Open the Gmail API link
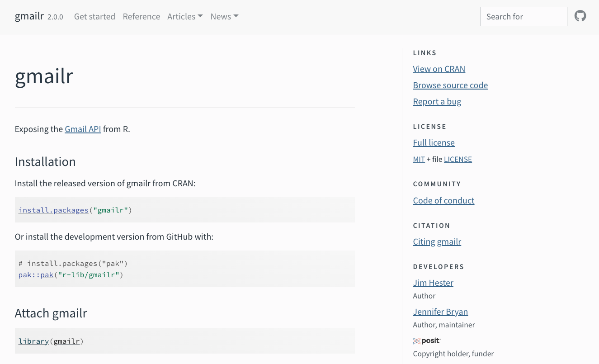599x364 pixels. tap(83, 129)
